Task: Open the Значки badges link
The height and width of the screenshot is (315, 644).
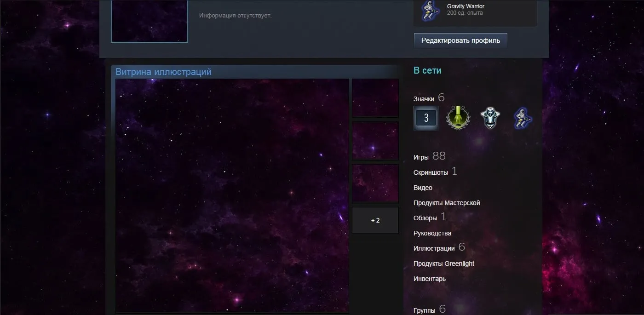Action: [424, 99]
